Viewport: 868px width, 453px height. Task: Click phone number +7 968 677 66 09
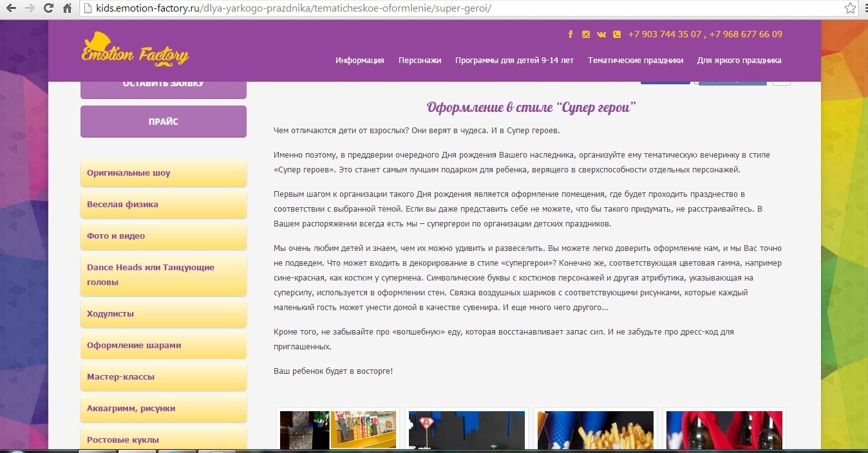746,35
